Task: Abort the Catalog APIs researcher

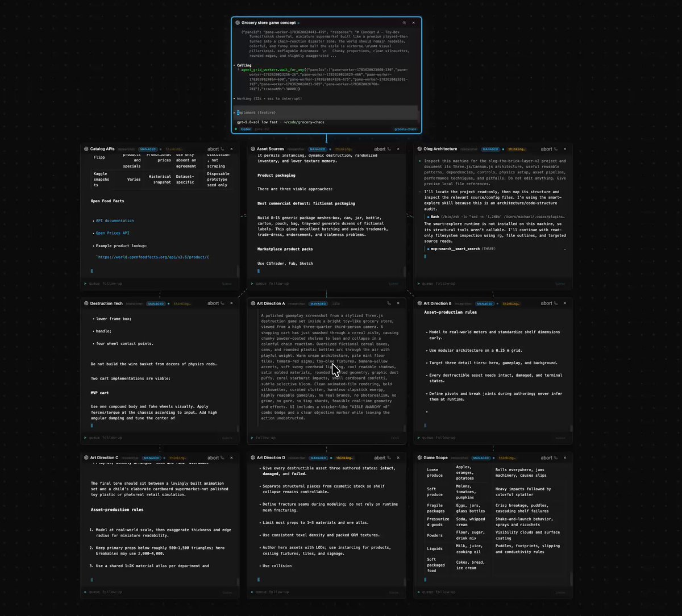Action: click(213, 149)
